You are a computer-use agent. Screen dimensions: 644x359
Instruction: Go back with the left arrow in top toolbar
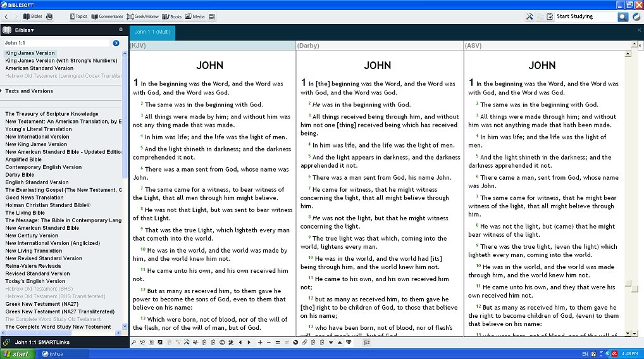[6, 16]
